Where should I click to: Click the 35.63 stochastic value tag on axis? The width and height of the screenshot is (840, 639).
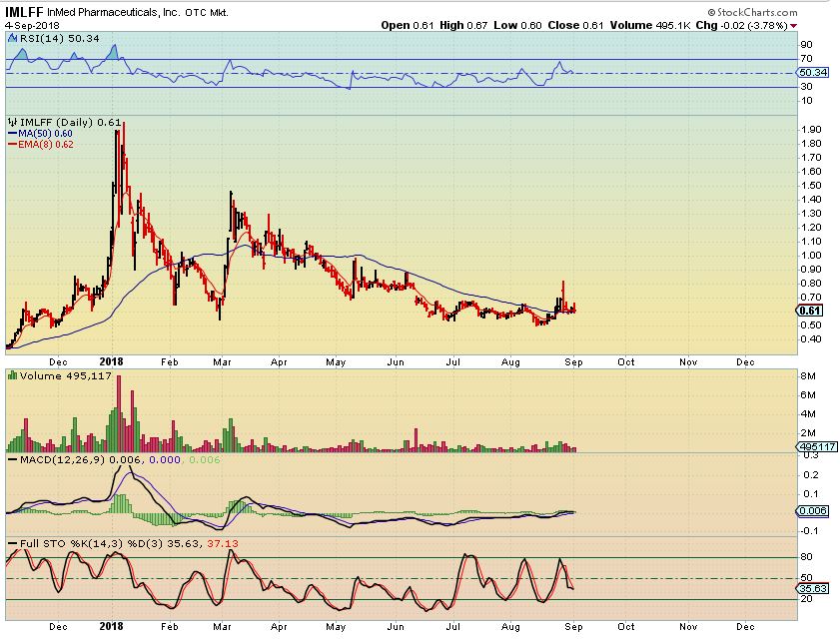[x=813, y=588]
